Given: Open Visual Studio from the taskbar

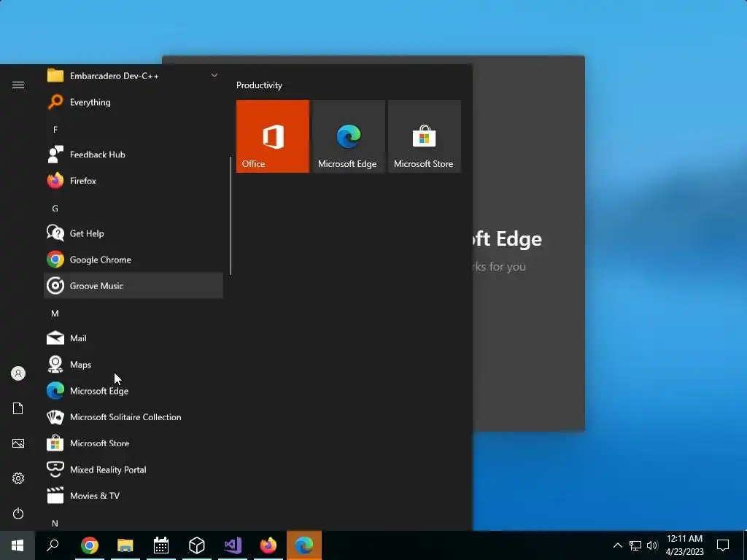Looking at the screenshot, I should click(233, 545).
